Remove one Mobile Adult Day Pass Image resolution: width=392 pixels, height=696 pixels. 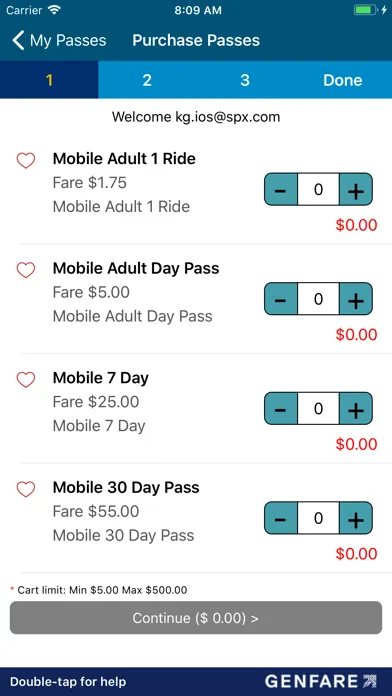click(x=281, y=299)
